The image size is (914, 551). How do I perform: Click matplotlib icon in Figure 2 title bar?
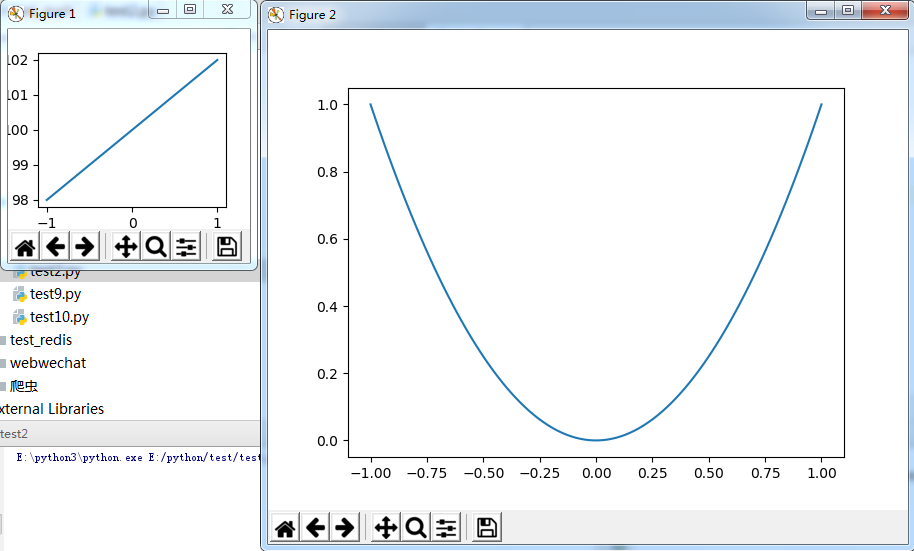pos(276,15)
